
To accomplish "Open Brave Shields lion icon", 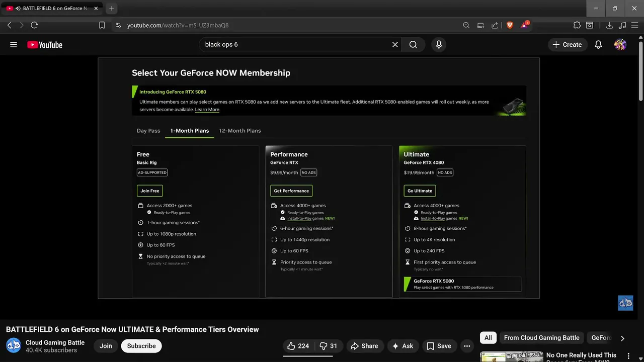I will [510, 25].
